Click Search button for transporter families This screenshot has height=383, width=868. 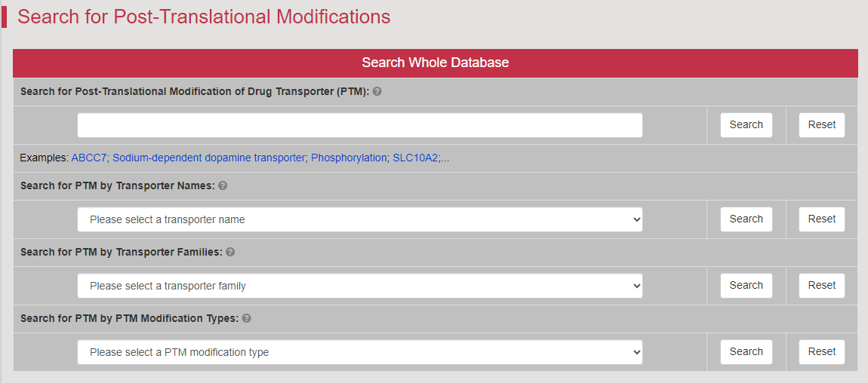746,286
